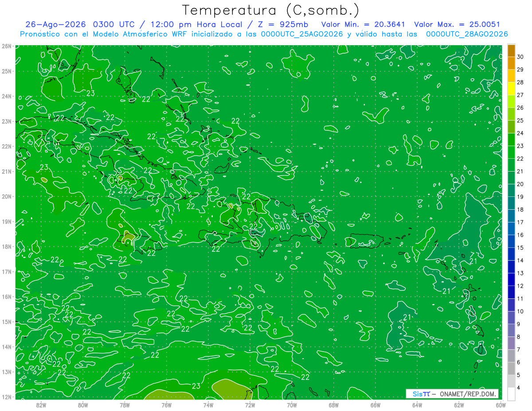The image size is (532, 411).
Task: Click the '78W' longitude label
Action: 125,405
